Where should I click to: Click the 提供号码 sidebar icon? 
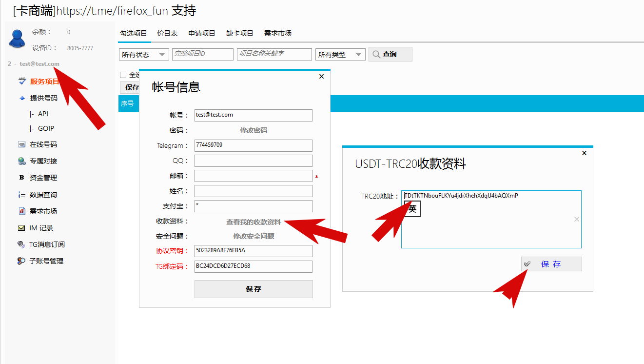22,98
